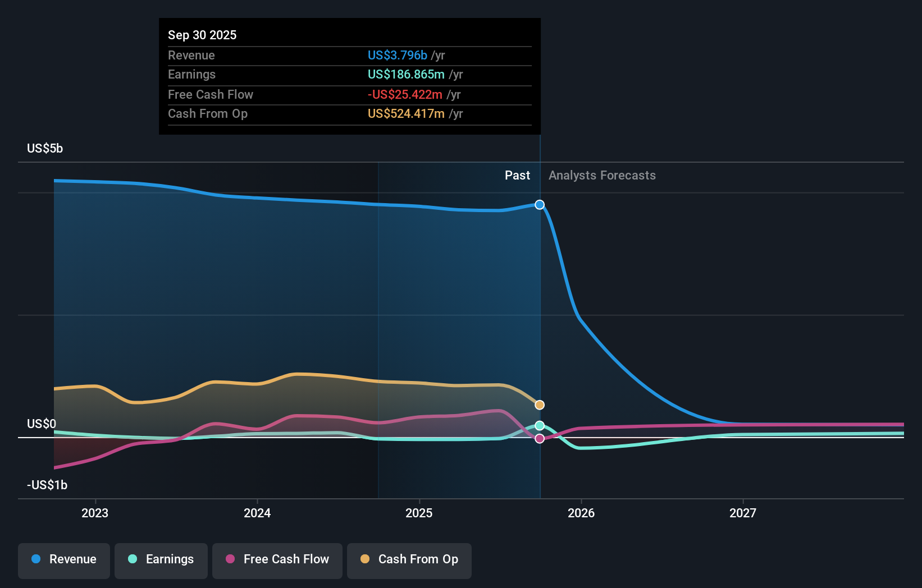
Task: Click the 2025 x-axis label
Action: 419,513
